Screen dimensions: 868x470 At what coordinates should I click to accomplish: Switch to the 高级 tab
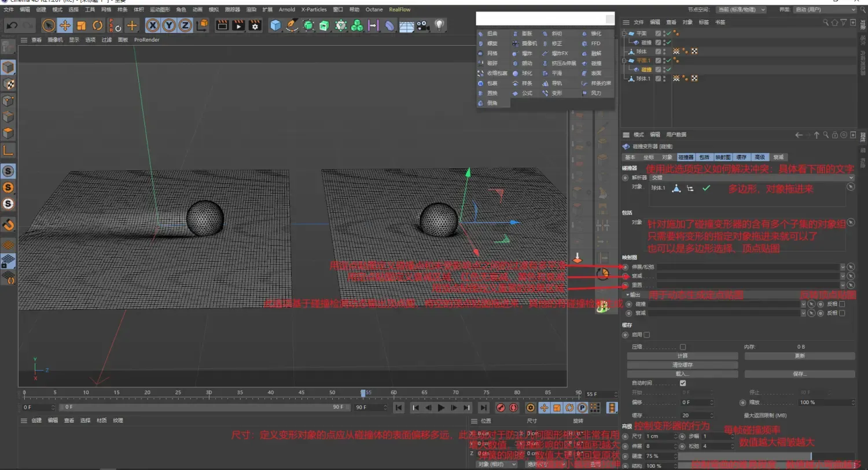(760, 157)
